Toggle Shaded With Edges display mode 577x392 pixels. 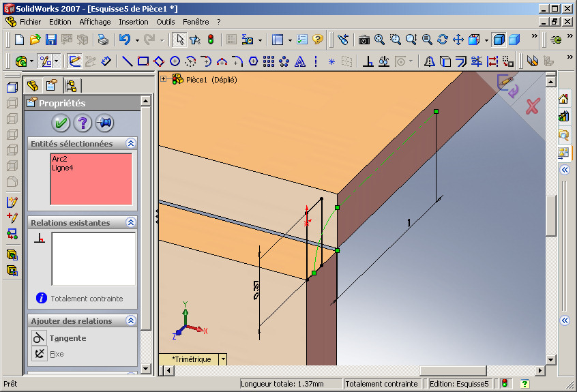tap(499, 40)
